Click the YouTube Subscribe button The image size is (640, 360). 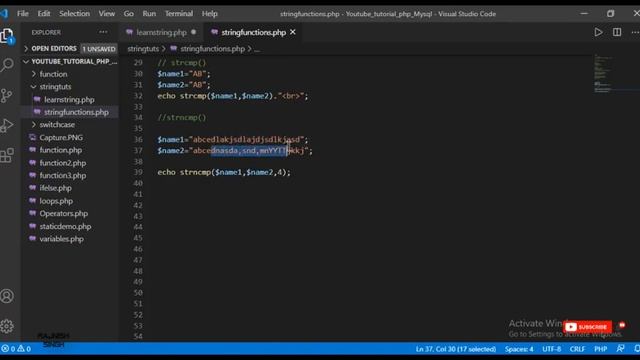click(588, 327)
